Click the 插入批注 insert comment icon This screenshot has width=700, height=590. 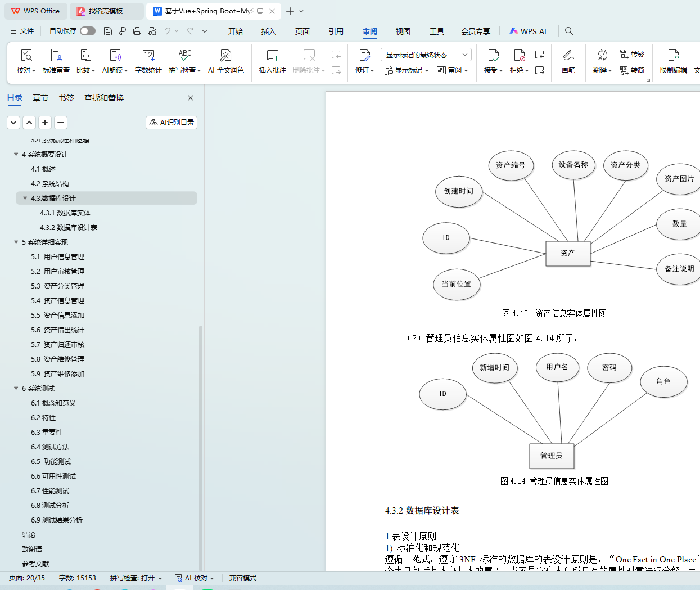click(272, 56)
